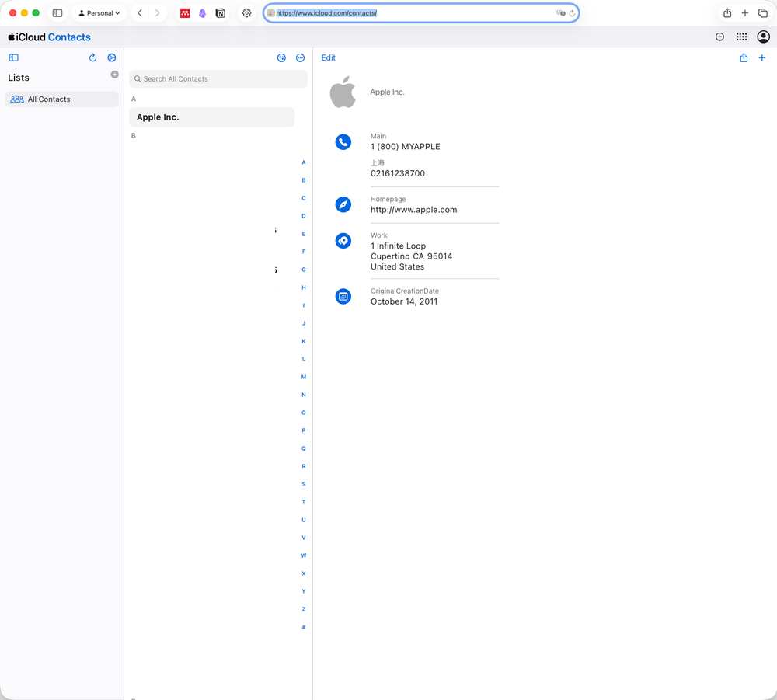
Task: Click the icloud.com address bar
Action: [421, 13]
